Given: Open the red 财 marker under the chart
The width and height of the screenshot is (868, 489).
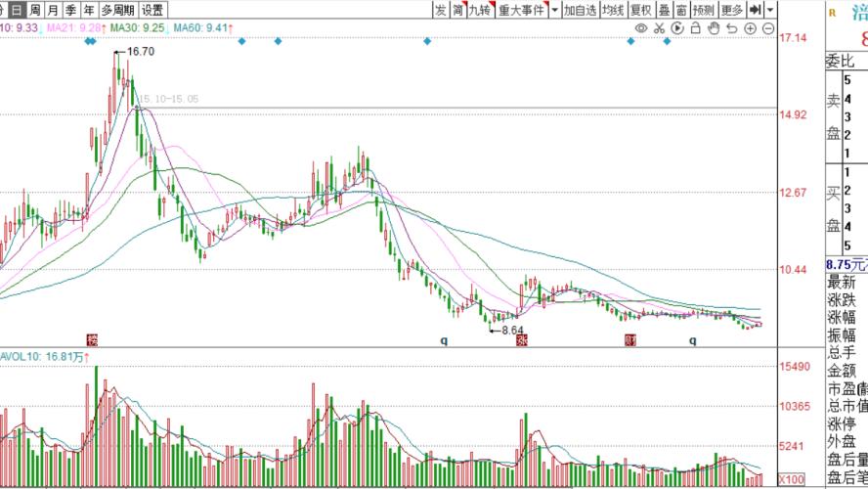Looking at the screenshot, I should point(629,339).
